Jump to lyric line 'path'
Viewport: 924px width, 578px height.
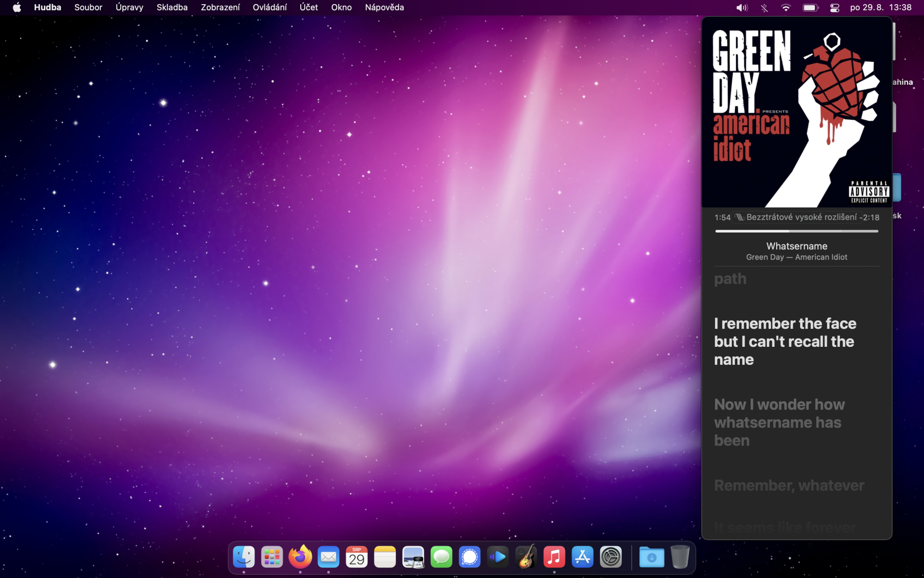click(730, 279)
